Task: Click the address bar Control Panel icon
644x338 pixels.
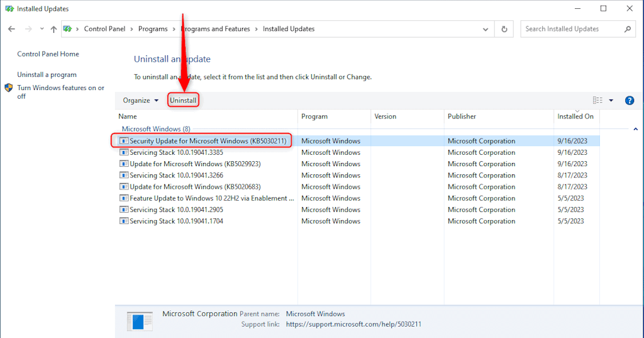Action: coord(68,29)
